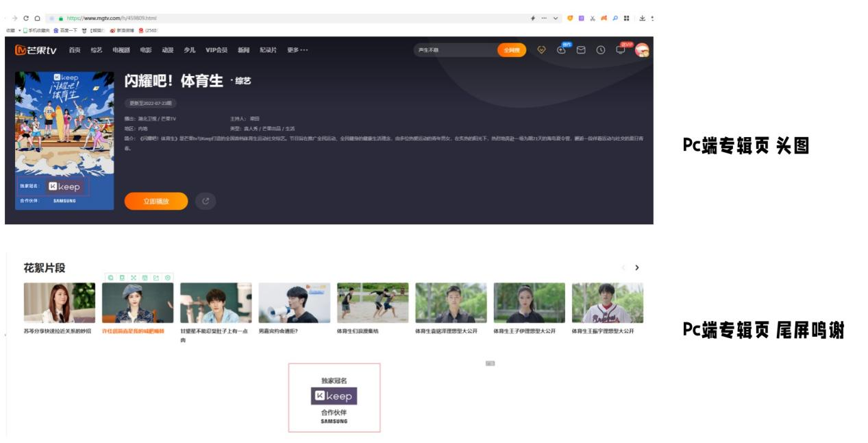This screenshot has height=443, width=868.
Task: Click the orange 立即播放 play button
Action: tap(156, 201)
